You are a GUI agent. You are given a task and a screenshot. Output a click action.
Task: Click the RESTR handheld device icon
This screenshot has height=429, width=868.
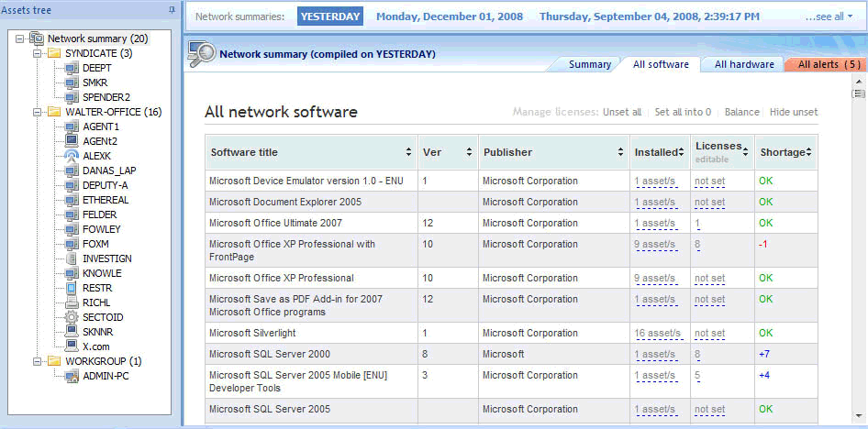click(x=72, y=288)
